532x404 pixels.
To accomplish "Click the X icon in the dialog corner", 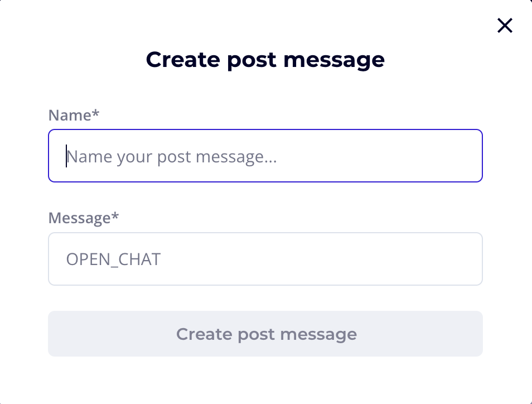I will click(505, 25).
